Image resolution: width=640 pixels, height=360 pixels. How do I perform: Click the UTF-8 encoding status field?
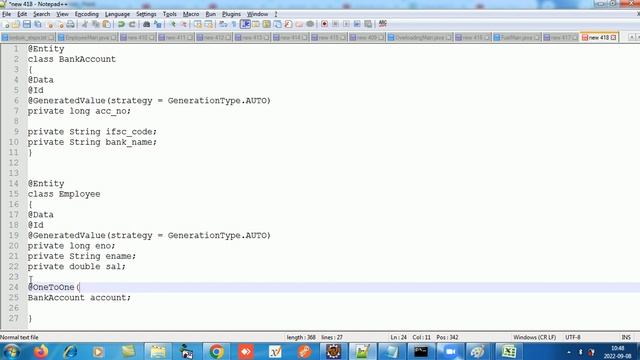[x=573, y=338]
